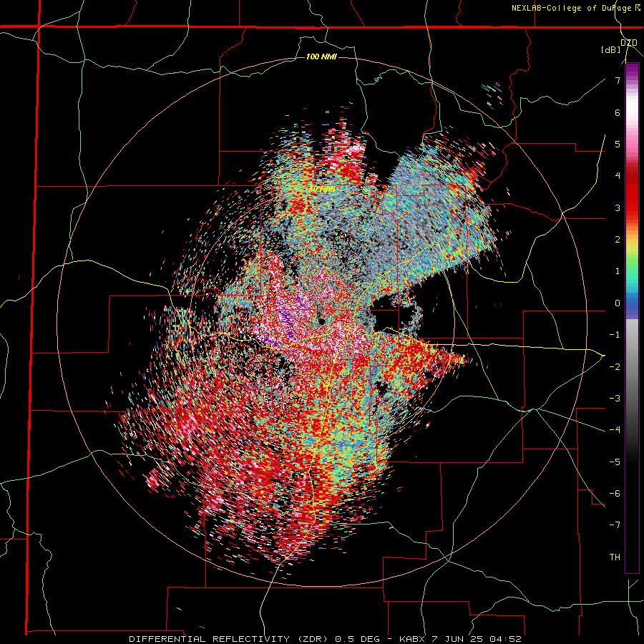Image resolution: width=644 pixels, height=644 pixels.
Task: Click the 100 NMI range ring label
Action: coord(321,57)
